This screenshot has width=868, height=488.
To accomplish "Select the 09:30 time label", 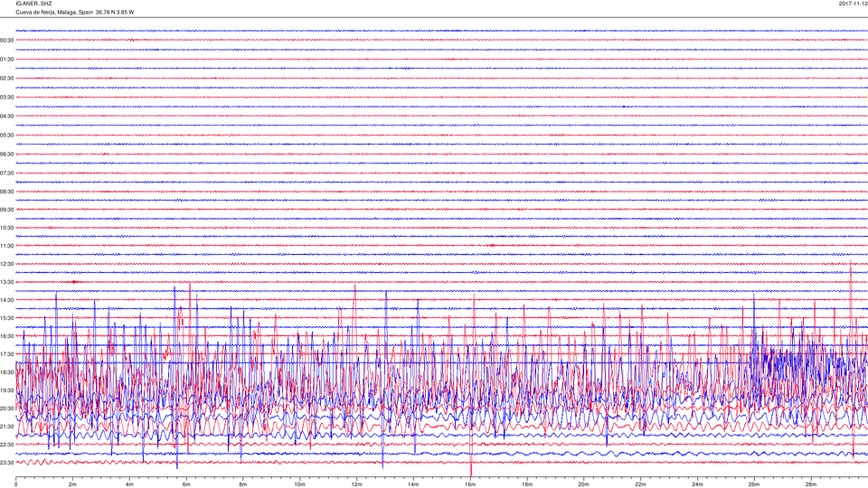I will (x=7, y=210).
